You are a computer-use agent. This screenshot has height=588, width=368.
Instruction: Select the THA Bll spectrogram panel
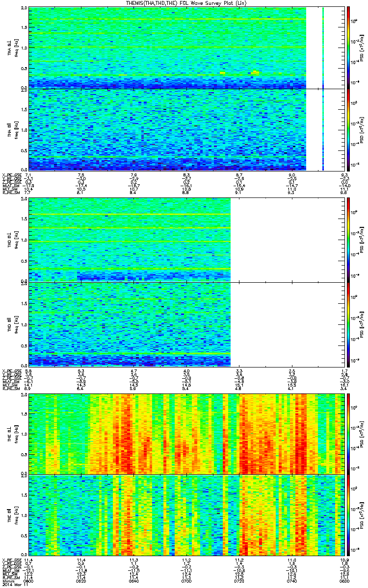tap(186, 129)
